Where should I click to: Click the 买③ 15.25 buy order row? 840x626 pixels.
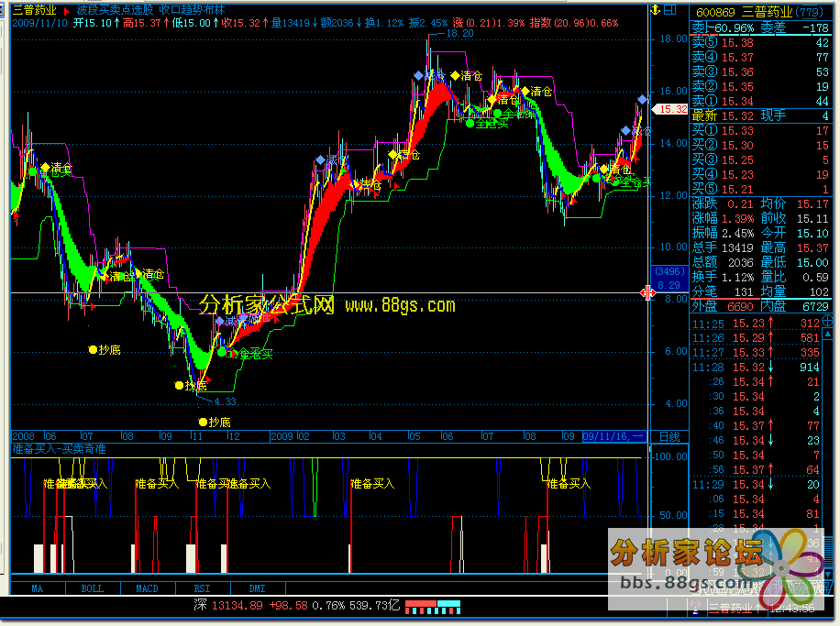pos(760,160)
